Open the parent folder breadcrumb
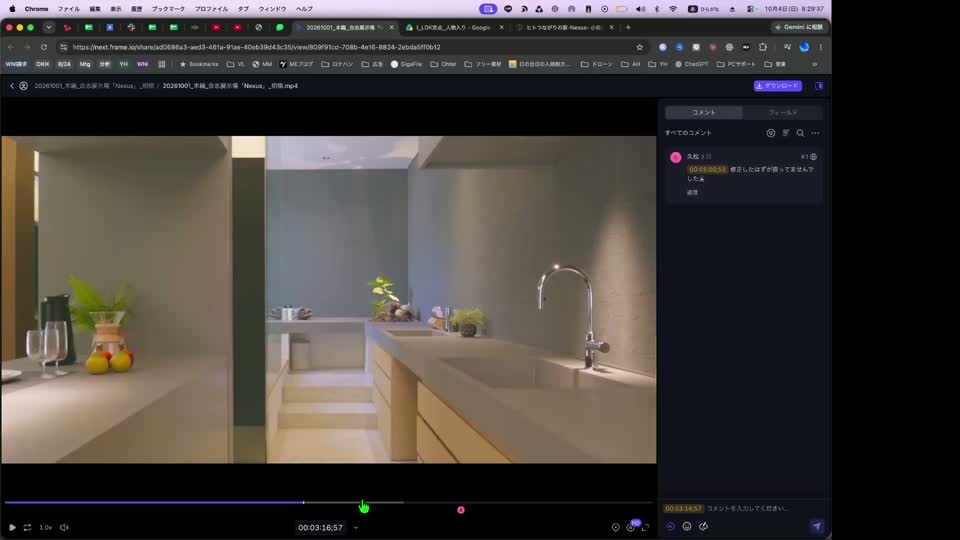This screenshot has width=960, height=540. 94,86
